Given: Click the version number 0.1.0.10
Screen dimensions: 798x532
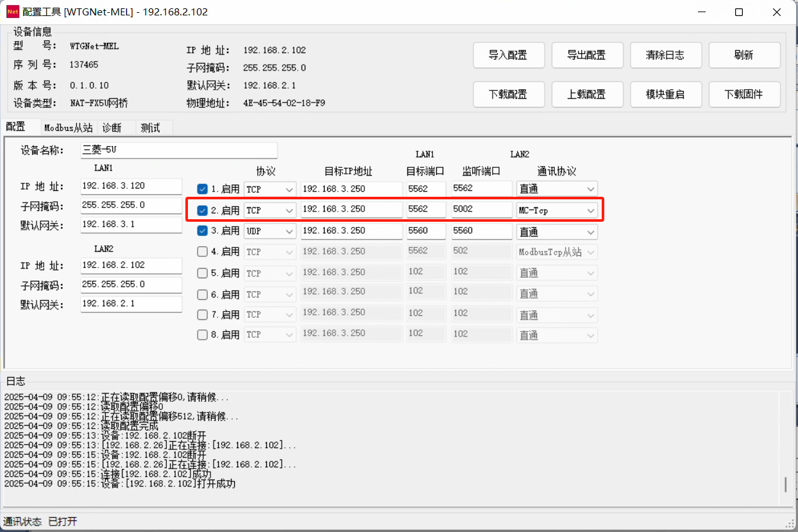Looking at the screenshot, I should point(90,85).
